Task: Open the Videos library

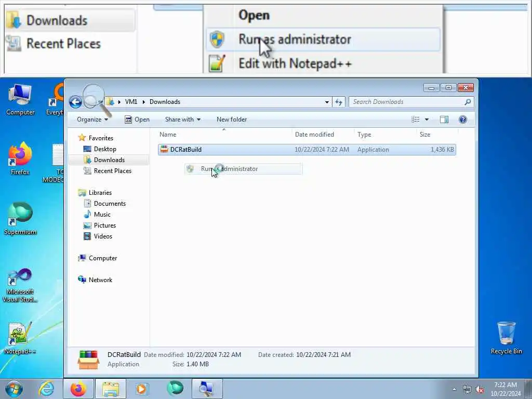Action: click(102, 236)
